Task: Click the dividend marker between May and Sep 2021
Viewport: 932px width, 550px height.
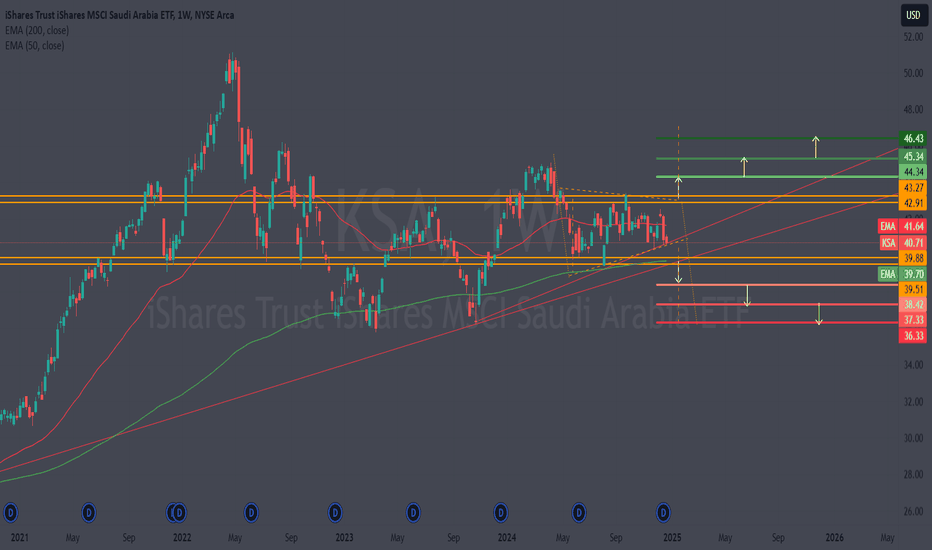Action: click(89, 512)
